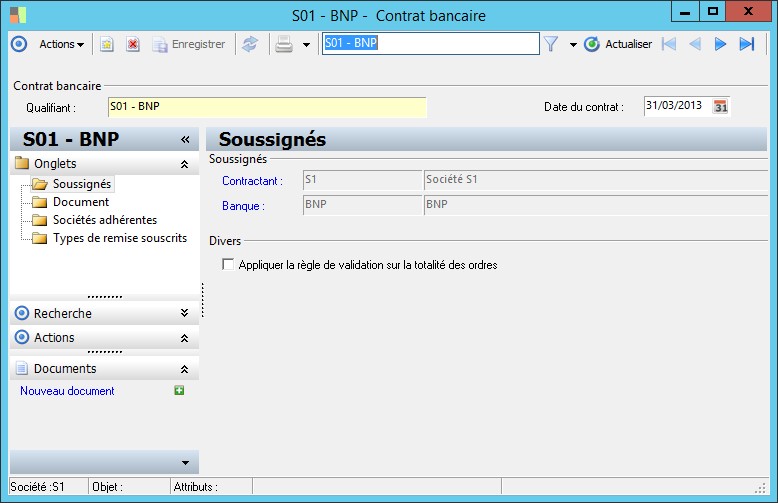Image resolution: width=778 pixels, height=503 pixels.
Task: Collapse the S01 - BNP side panel
Action: (x=185, y=140)
